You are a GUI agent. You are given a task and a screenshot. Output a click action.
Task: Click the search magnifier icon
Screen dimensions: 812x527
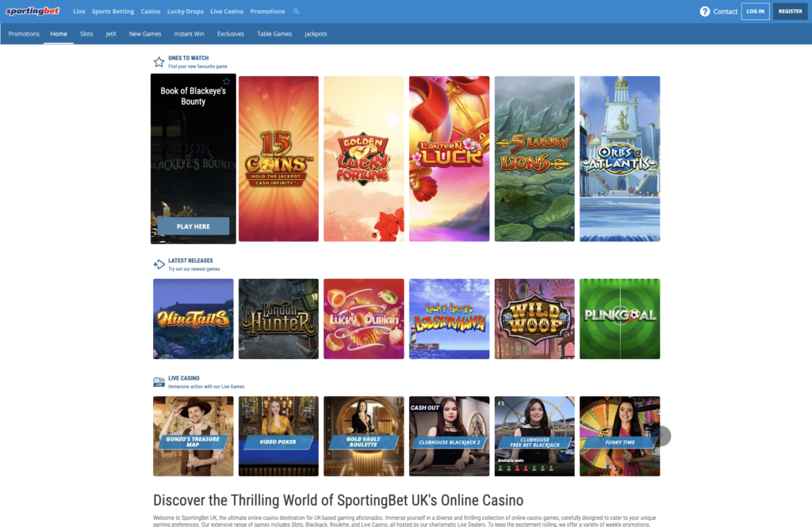(x=297, y=12)
